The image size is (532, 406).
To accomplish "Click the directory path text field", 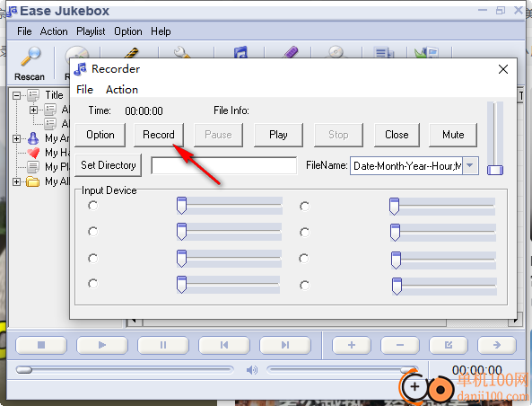I will pos(224,166).
